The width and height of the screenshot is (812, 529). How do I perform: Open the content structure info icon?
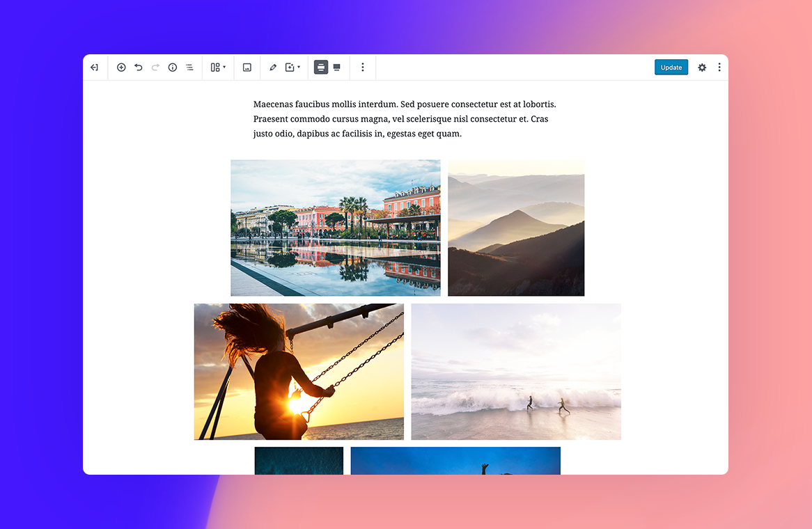pos(173,68)
